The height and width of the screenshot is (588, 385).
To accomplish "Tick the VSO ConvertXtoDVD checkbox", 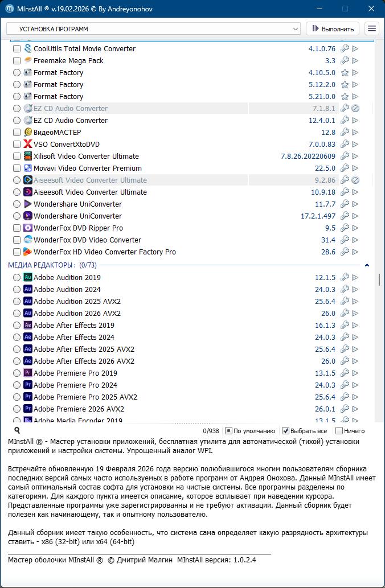I will pyautogui.click(x=17, y=145).
